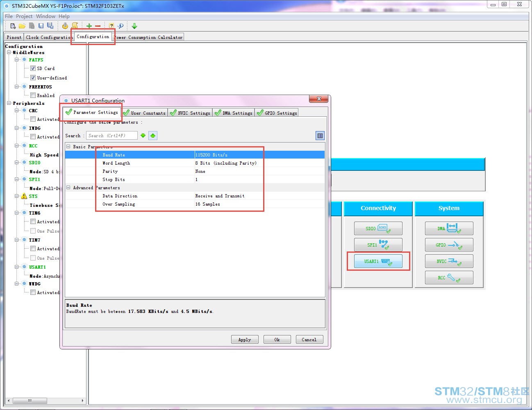Viewport: 532px width, 410px height.
Task: Click the Generate Report scroll icon
Action: tap(75, 26)
